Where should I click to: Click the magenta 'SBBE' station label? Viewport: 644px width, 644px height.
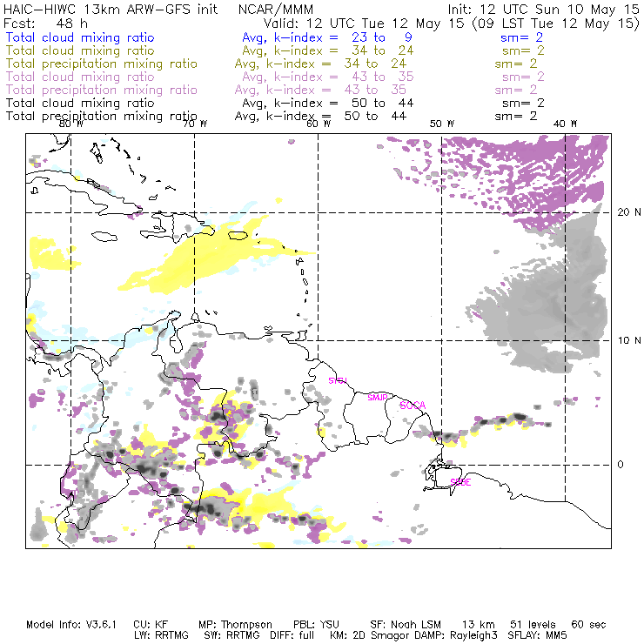pos(460,482)
